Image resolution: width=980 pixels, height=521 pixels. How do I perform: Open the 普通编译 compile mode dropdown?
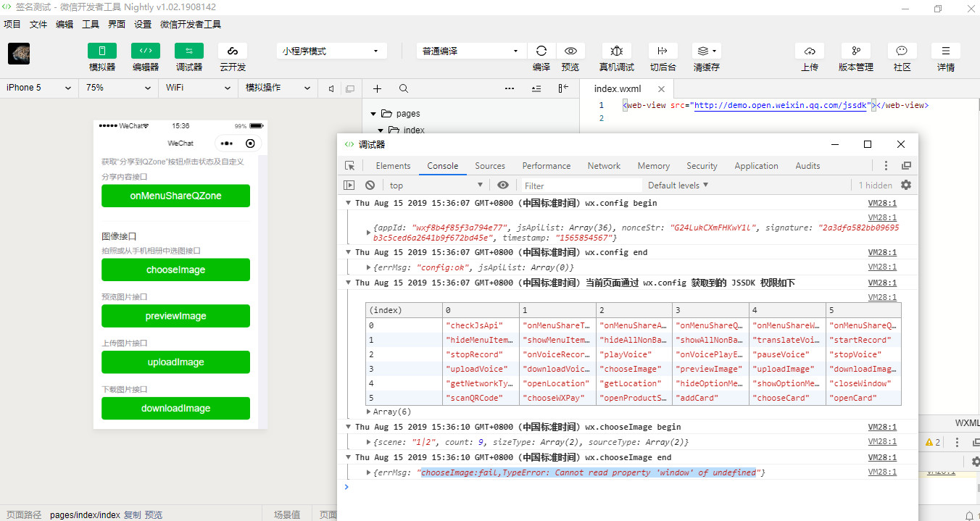coord(471,51)
